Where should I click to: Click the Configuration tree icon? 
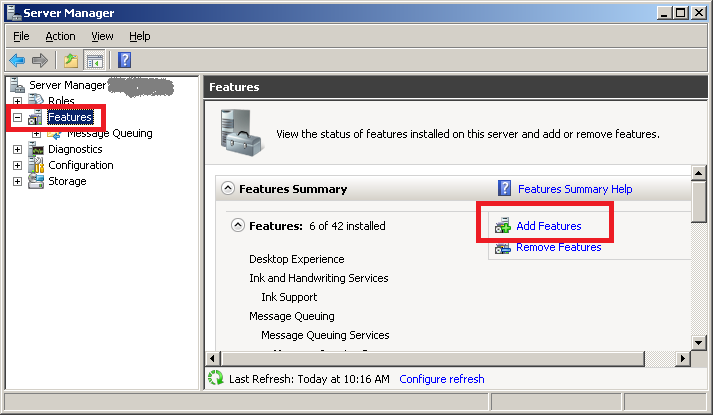tap(36, 165)
